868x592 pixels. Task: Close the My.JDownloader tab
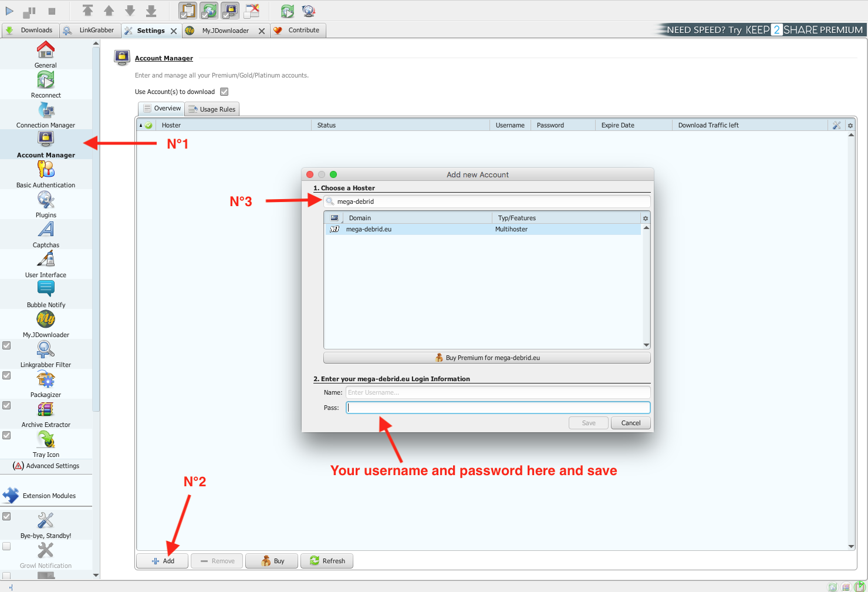[262, 31]
